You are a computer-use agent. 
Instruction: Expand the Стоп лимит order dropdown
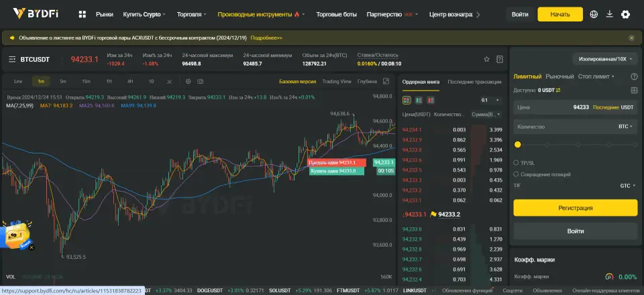click(596, 76)
